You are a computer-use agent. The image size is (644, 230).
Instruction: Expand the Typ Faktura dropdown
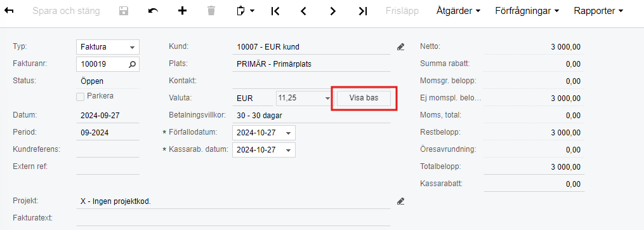tap(132, 47)
